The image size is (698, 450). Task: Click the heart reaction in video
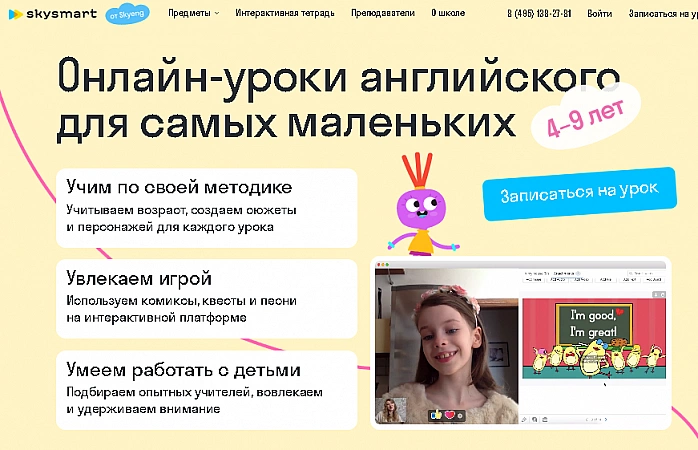450,414
